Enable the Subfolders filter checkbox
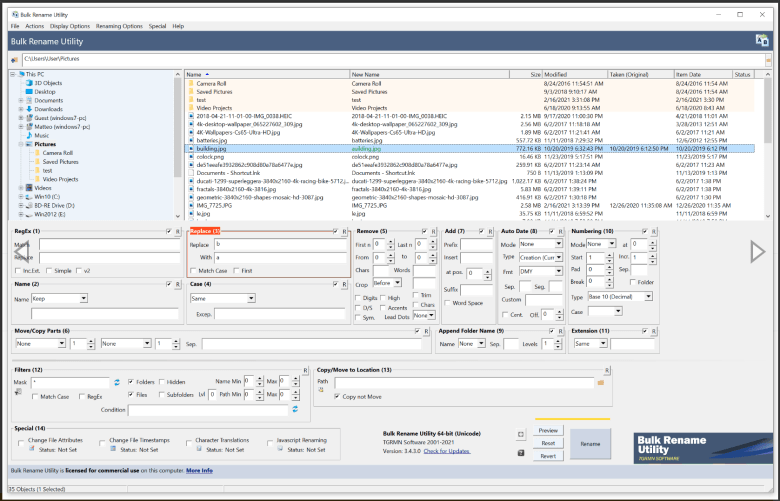The width and height of the screenshot is (780, 501). pyautogui.click(x=162, y=395)
